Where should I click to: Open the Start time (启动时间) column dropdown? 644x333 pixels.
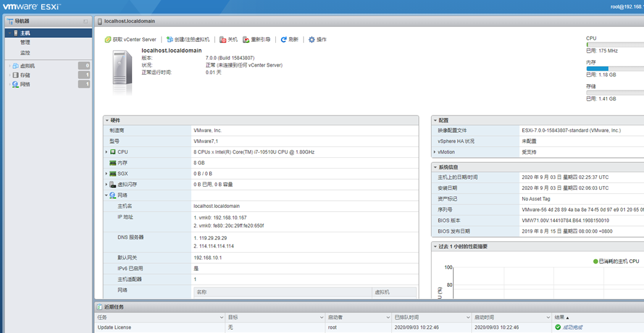coord(548,318)
